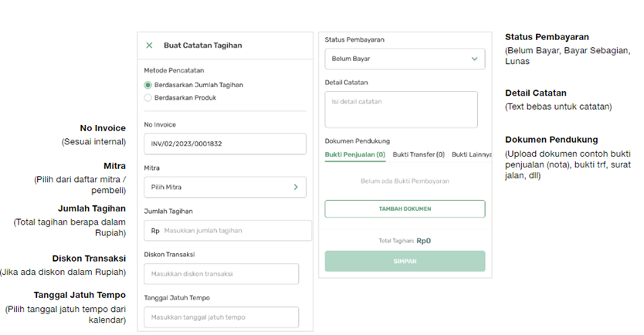
Task: Switch to Bukti Penjualan tab
Action: click(x=355, y=154)
